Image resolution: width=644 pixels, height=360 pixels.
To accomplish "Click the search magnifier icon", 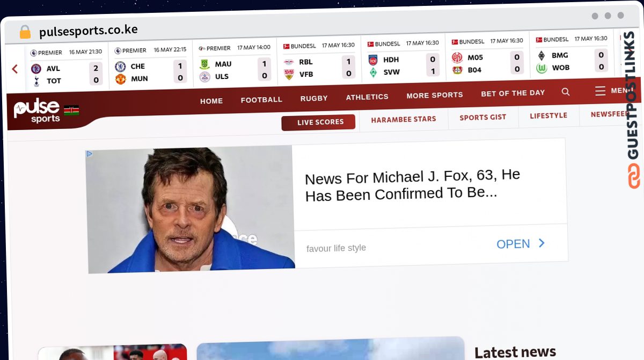I will click(x=566, y=92).
